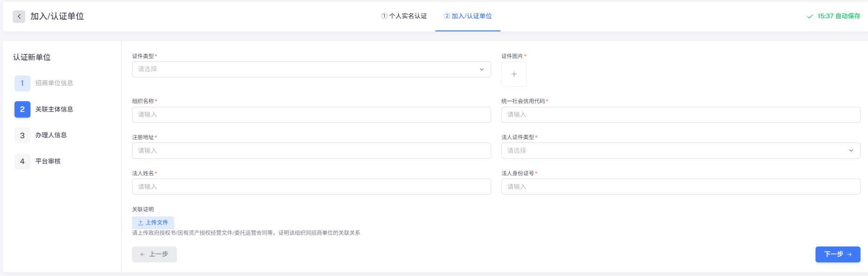The image size is (868, 276).
Task: Click the step 3 number badge
Action: (22, 135)
